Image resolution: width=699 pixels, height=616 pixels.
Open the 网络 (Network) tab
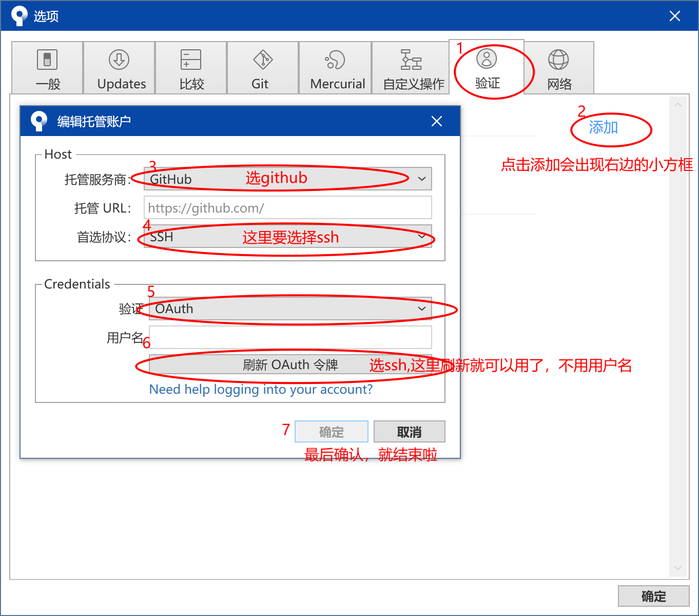pyautogui.click(x=559, y=68)
